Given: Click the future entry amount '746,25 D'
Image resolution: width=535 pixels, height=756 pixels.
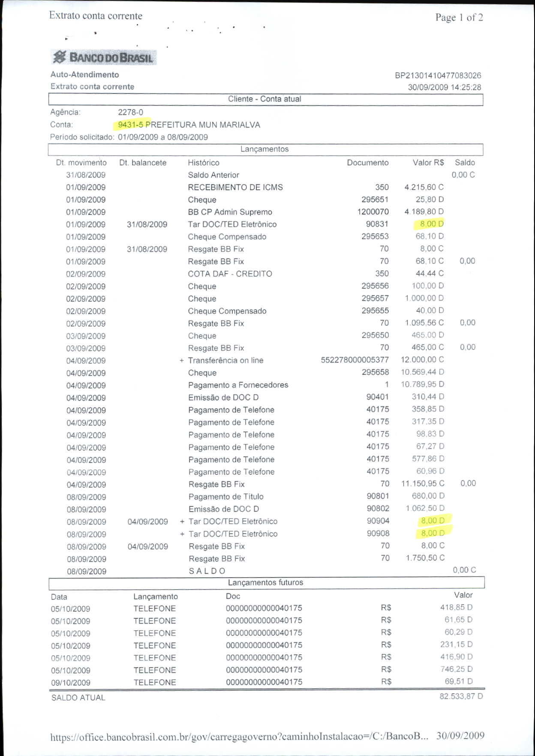Looking at the screenshot, I should click(456, 670).
